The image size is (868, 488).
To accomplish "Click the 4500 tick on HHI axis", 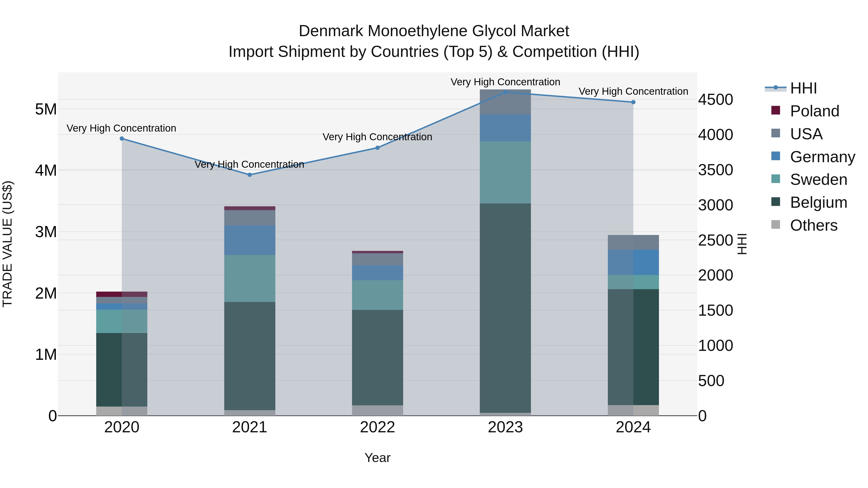I will click(716, 100).
